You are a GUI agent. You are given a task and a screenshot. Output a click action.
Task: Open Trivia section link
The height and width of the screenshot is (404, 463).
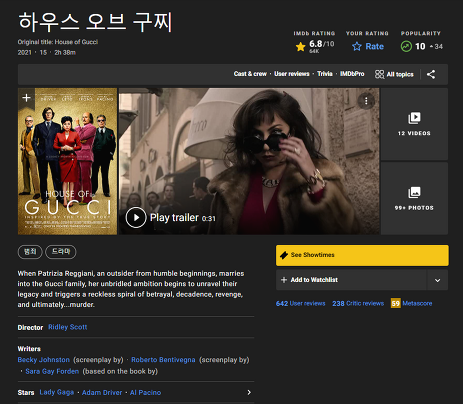coord(325,74)
